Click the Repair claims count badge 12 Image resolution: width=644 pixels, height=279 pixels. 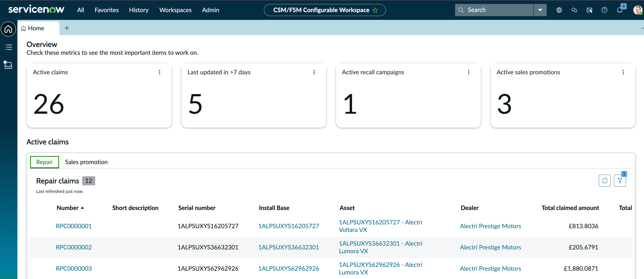[89, 181]
